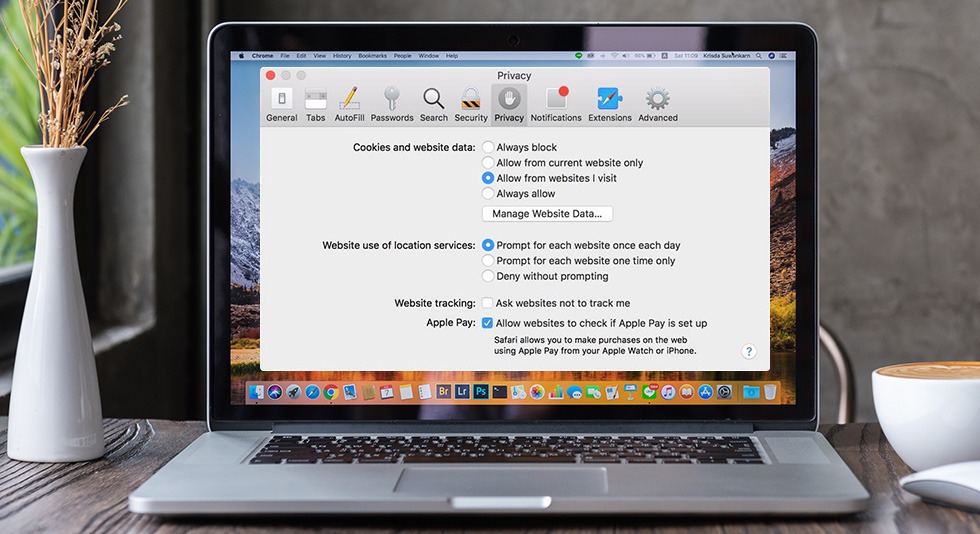980x534 pixels.
Task: Open Launchpad rocket icon in dock
Action: click(294, 392)
